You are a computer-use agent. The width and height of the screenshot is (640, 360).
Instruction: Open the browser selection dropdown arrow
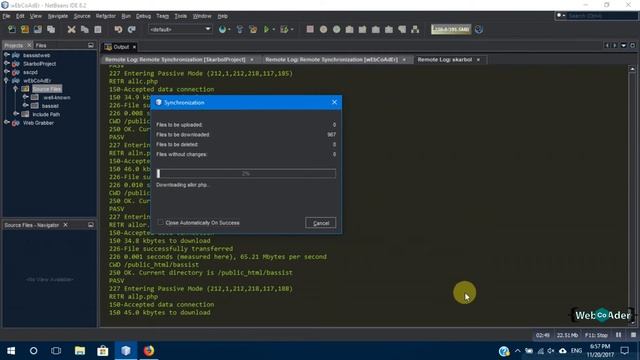(x=229, y=30)
